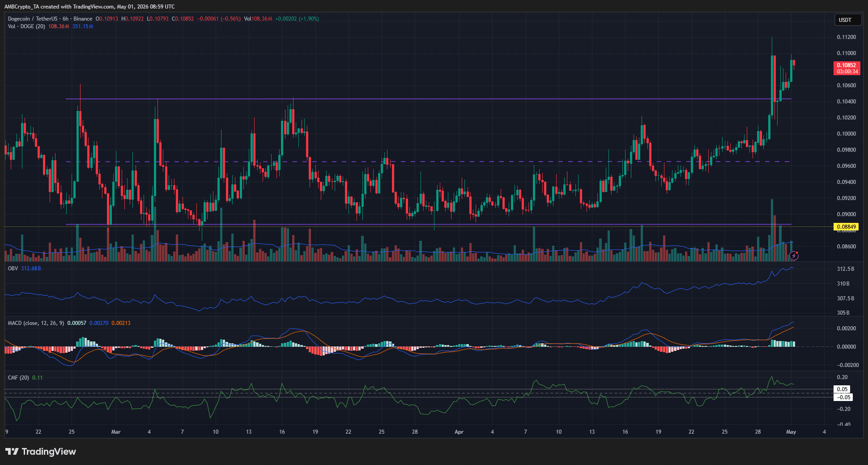Image resolution: width=868 pixels, height=465 pixels.
Task: Click the 0.08600 price axis label
Action: [x=847, y=247]
